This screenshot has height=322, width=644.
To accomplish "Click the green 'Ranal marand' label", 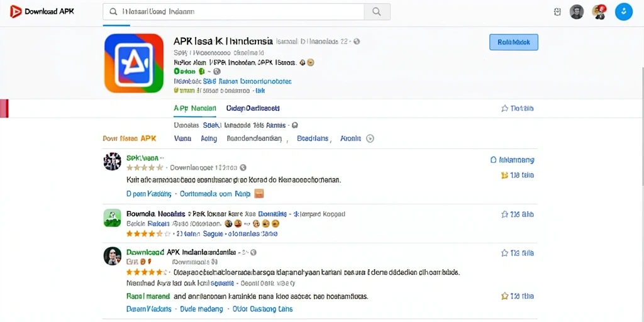I will [148, 296].
